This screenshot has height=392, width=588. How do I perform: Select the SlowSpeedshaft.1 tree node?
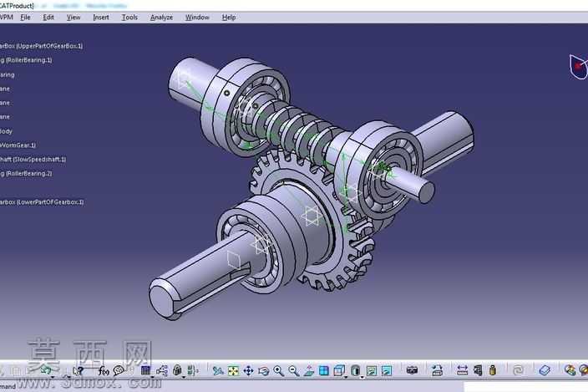click(33, 160)
